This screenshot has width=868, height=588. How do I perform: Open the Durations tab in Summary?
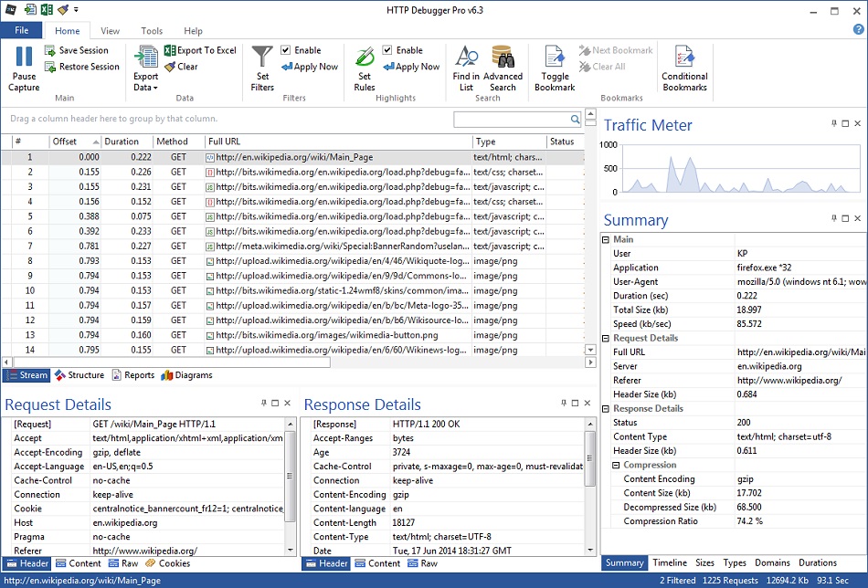(x=818, y=562)
